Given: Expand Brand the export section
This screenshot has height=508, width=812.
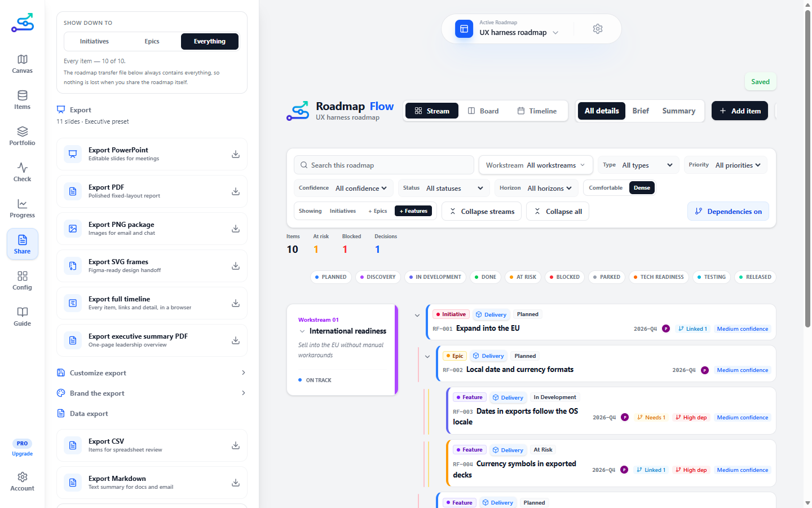Looking at the screenshot, I should coord(152,393).
